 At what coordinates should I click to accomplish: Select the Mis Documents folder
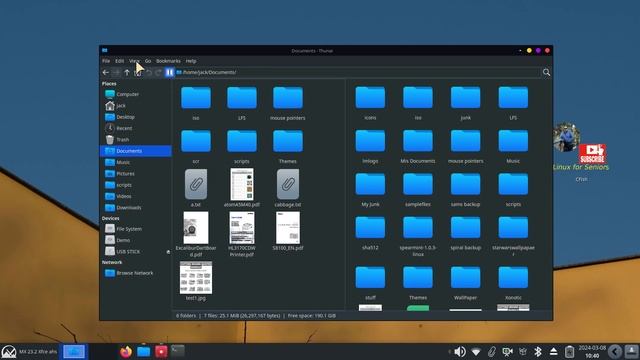[x=418, y=141]
